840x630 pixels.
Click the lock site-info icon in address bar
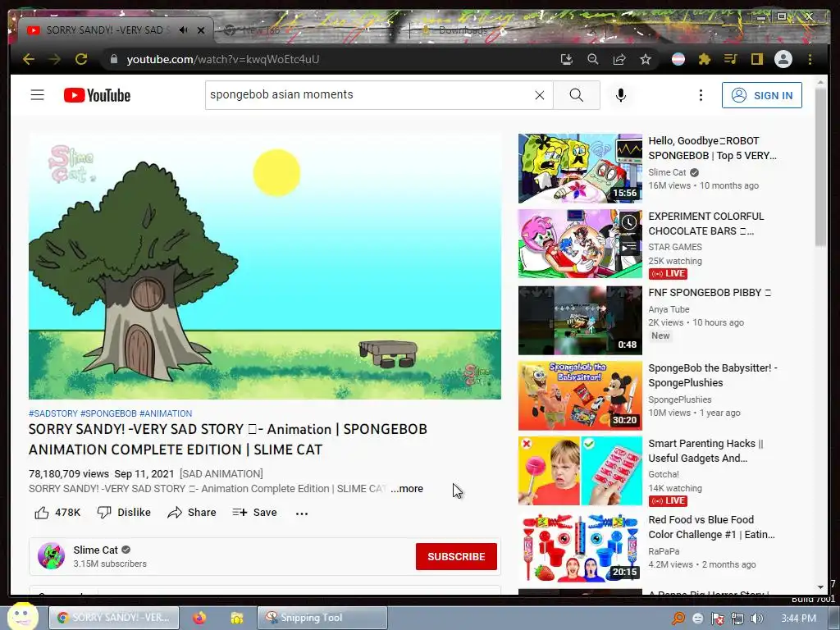click(x=113, y=59)
